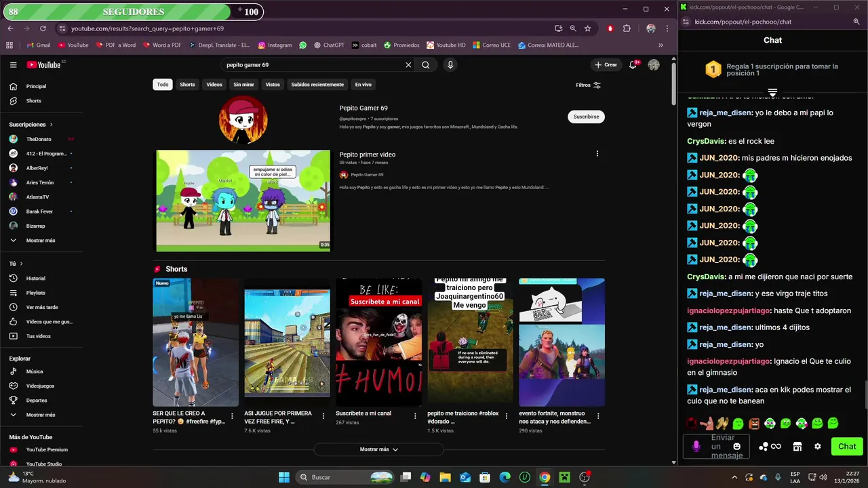
Task: Open the Kick shop storefront icon
Action: 797,447
